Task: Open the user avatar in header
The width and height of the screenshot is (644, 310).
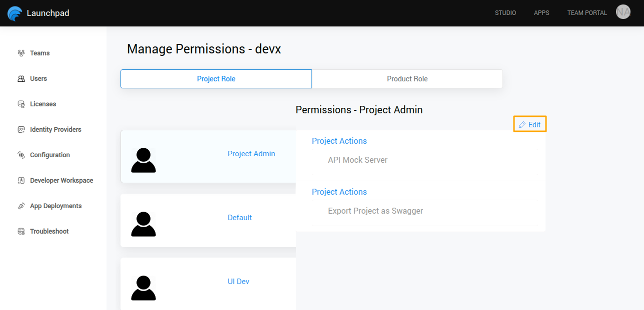Action: (623, 12)
